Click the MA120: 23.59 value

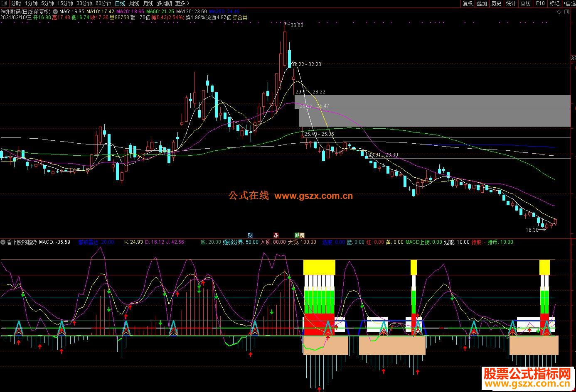pos(192,12)
